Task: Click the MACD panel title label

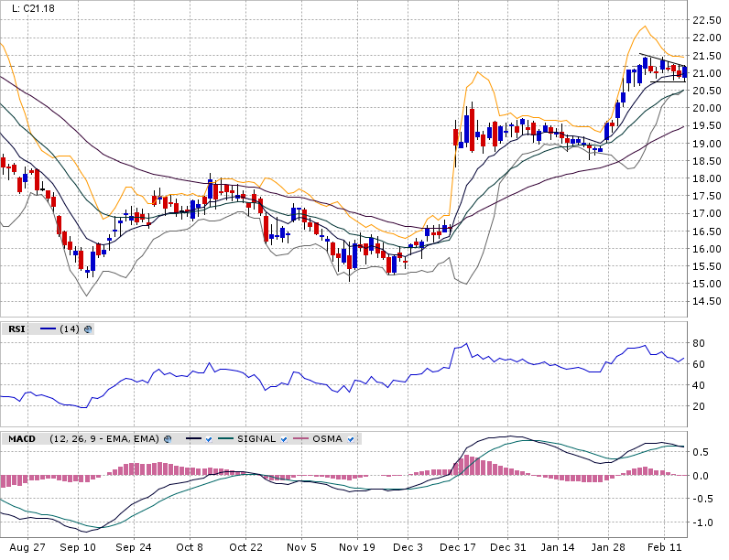Action: pos(22,439)
